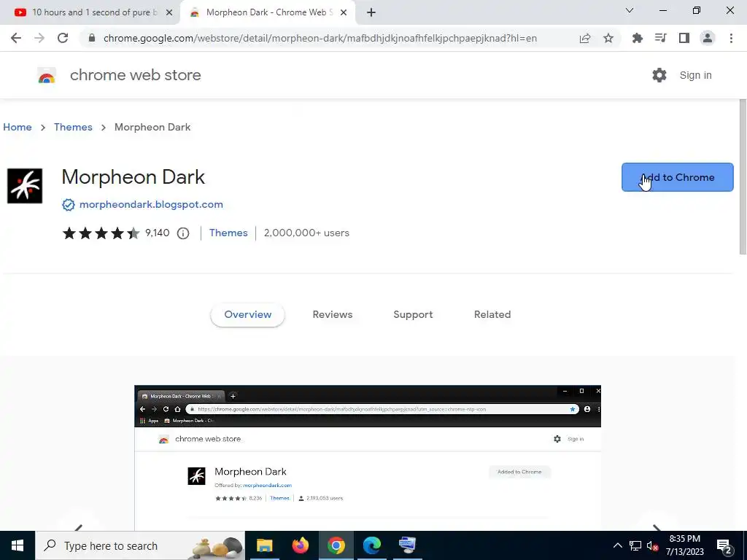Click the browser forward arrow
The image size is (747, 560).
coord(39,38)
